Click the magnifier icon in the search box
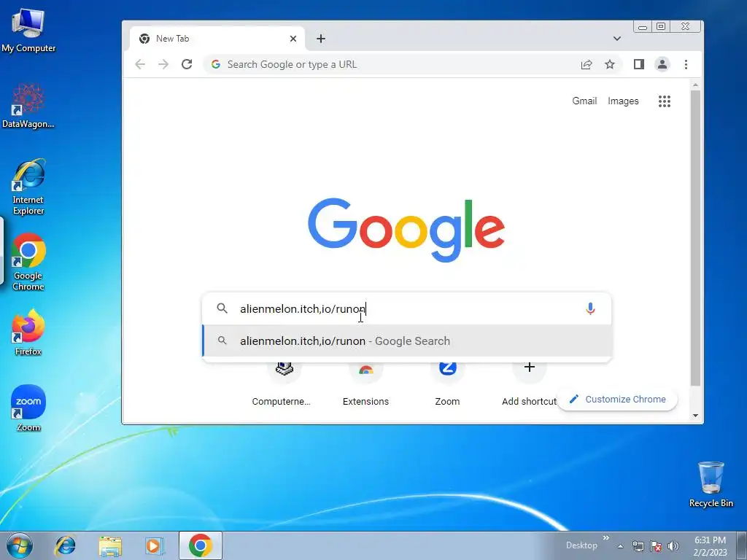 [222, 308]
